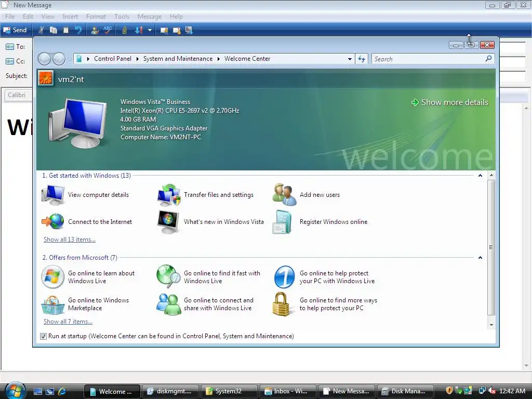
Task: Click the vm2'nt user account picture
Action: coord(46,78)
